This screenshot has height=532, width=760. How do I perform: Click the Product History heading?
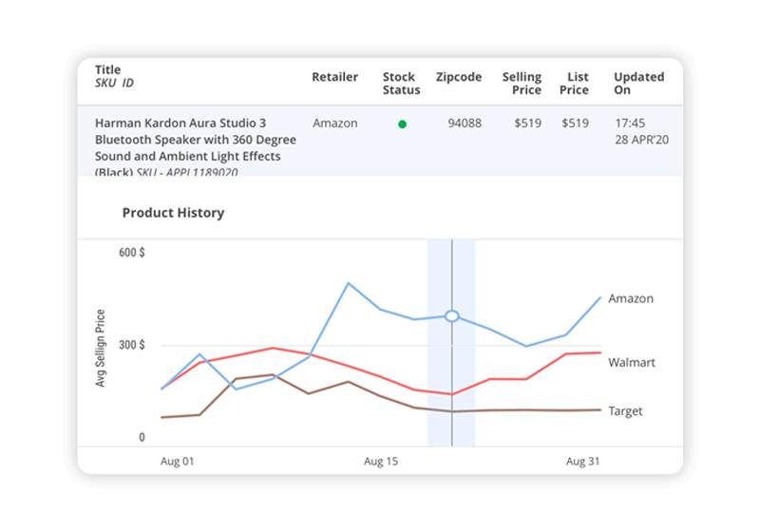pyautogui.click(x=173, y=213)
